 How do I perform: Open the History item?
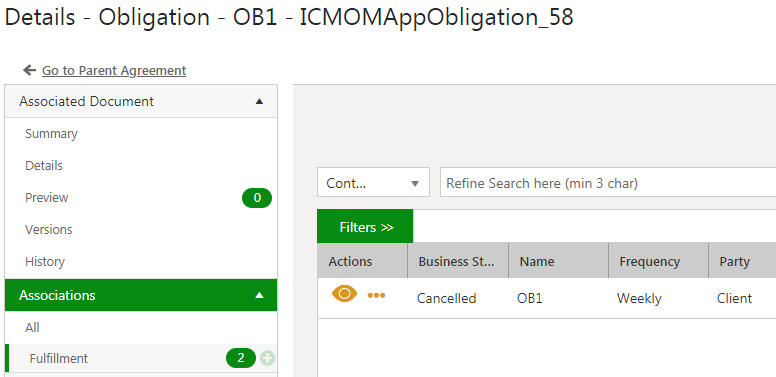45,261
